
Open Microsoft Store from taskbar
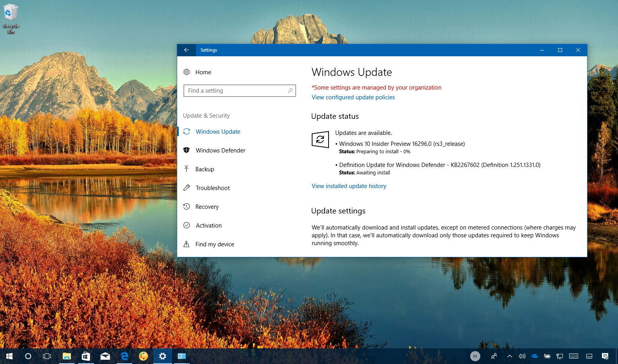click(x=86, y=356)
